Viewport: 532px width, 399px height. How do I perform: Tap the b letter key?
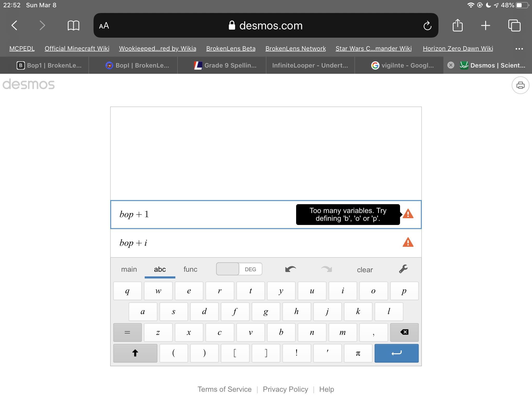[281, 332]
